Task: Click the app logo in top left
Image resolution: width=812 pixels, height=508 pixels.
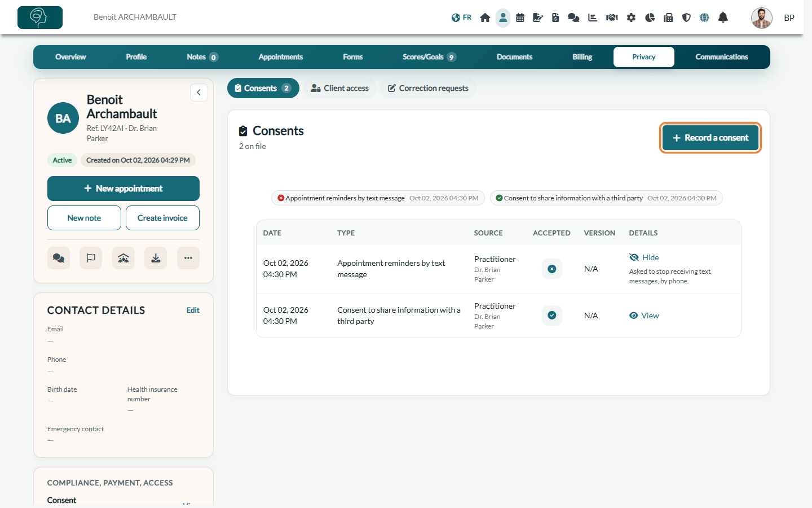Action: (x=40, y=17)
